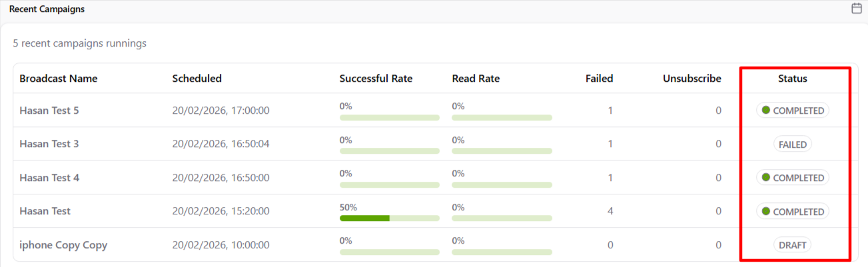Open the Hasan Test 5 broadcast
Image resolution: width=868 pixels, height=267 pixels.
point(49,111)
